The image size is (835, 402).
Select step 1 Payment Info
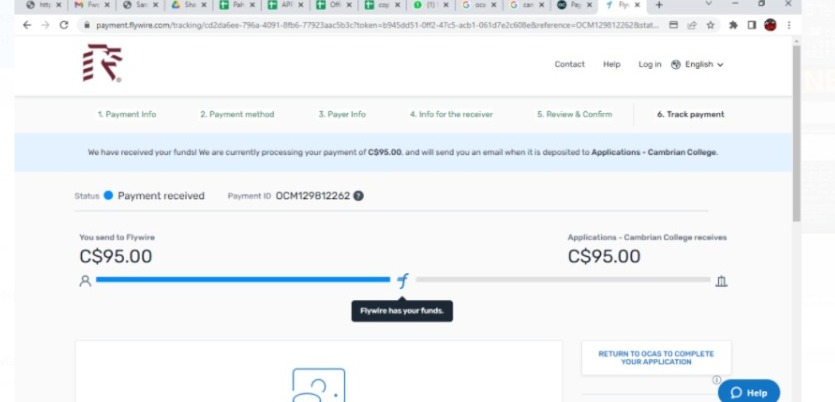(127, 114)
